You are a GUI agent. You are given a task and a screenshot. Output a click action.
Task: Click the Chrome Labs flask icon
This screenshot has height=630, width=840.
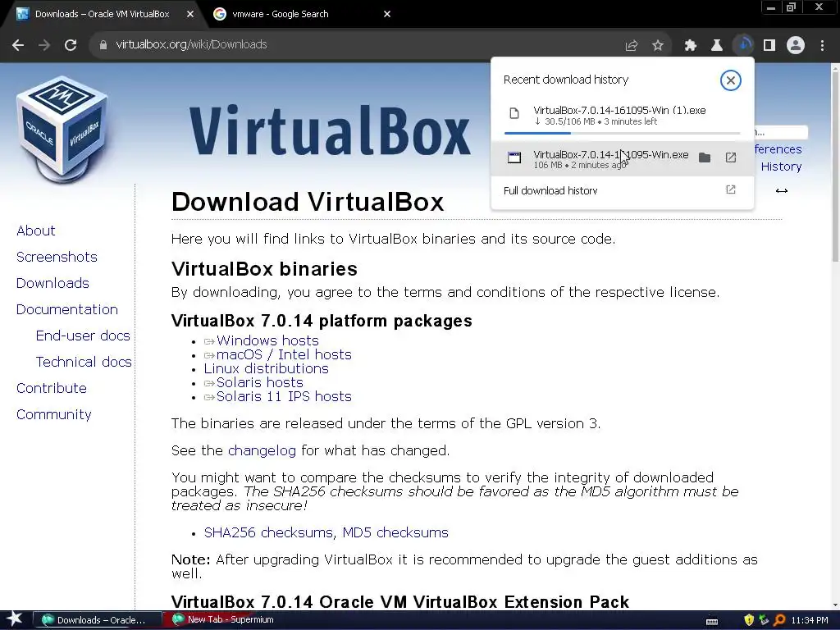click(x=717, y=46)
